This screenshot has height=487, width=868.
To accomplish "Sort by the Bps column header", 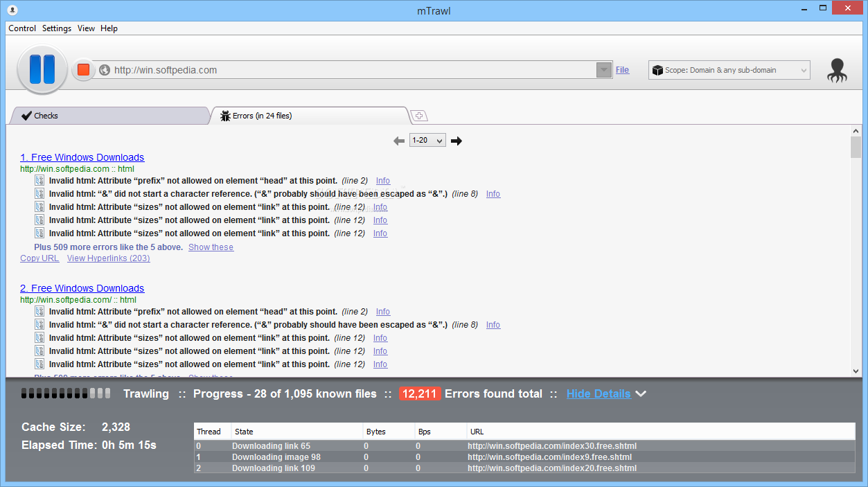I will (x=441, y=432).
